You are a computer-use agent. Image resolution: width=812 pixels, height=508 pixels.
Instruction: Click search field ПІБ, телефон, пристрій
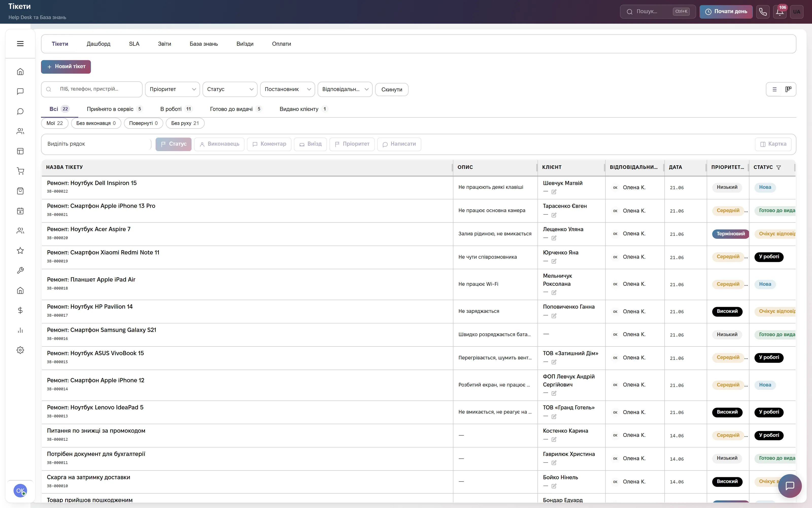92,89
